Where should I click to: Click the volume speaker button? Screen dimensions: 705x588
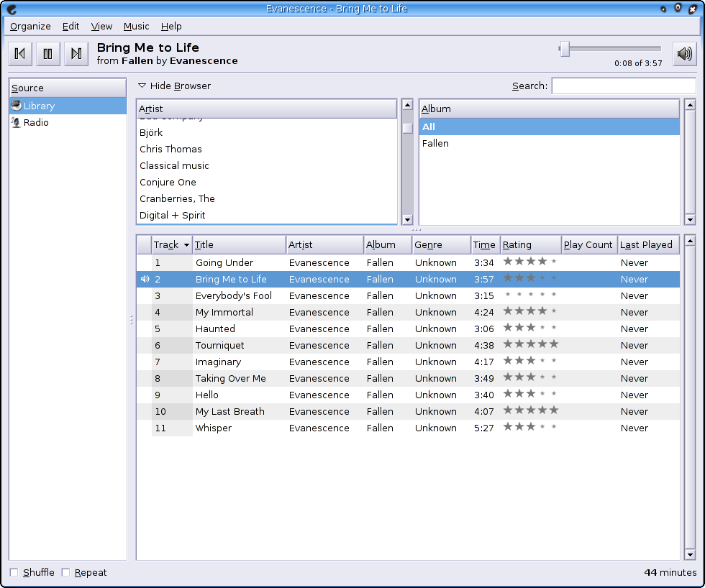click(684, 54)
